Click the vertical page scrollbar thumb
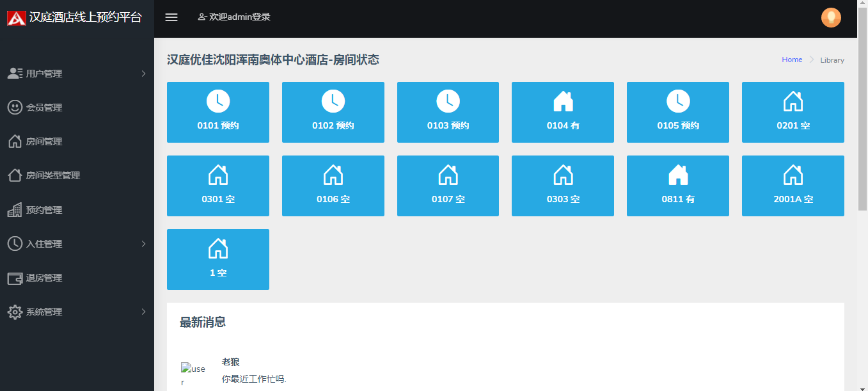The height and width of the screenshot is (391, 868). [862, 109]
